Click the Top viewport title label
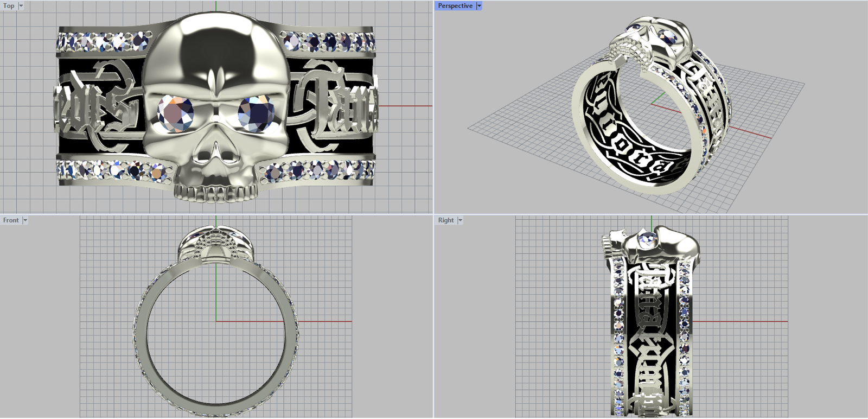This screenshot has width=868, height=419. coord(9,6)
